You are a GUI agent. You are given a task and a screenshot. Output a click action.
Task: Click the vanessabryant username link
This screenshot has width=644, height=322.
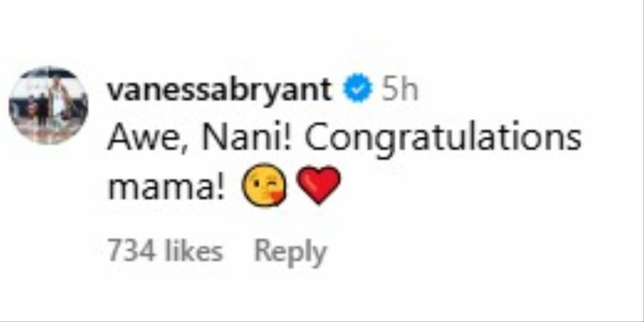coord(219,90)
